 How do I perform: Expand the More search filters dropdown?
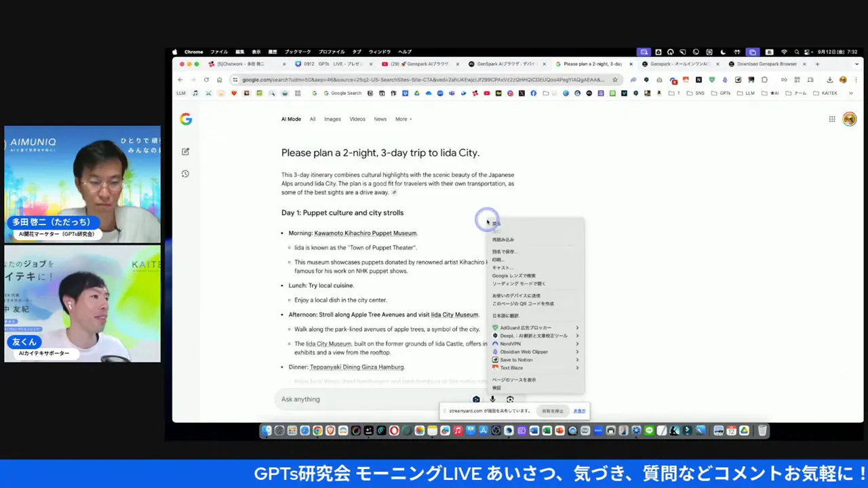coord(403,119)
